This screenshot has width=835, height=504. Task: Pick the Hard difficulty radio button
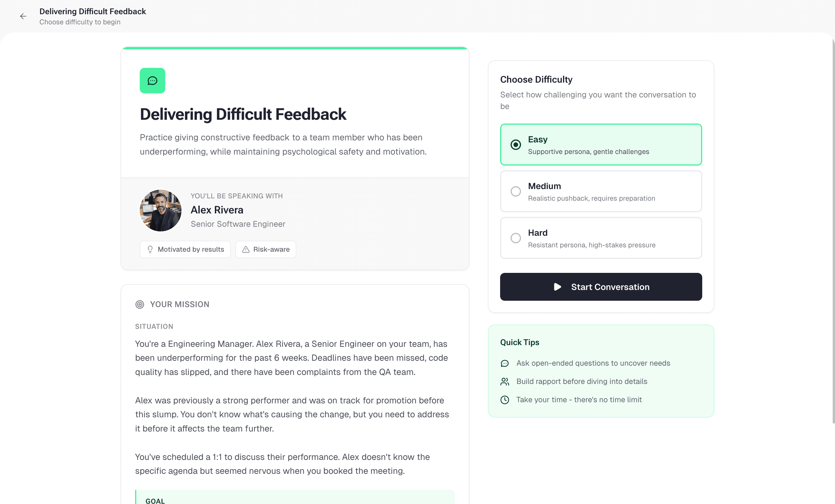pyautogui.click(x=515, y=238)
